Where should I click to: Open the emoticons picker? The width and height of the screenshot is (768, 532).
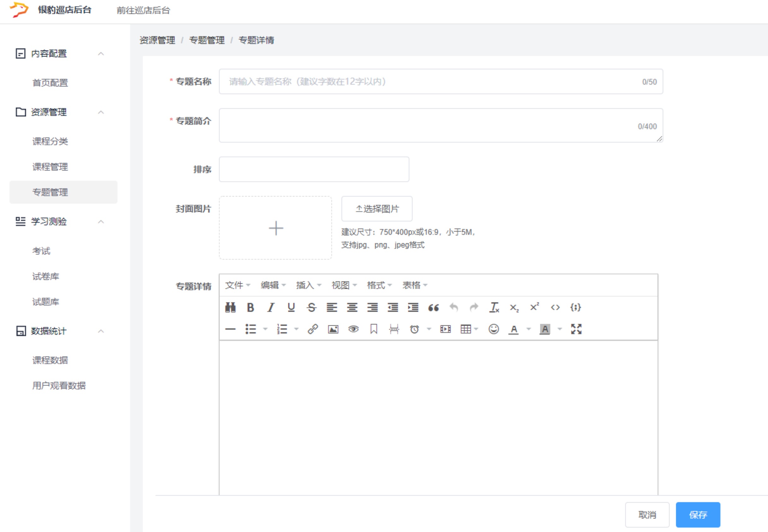coord(494,329)
